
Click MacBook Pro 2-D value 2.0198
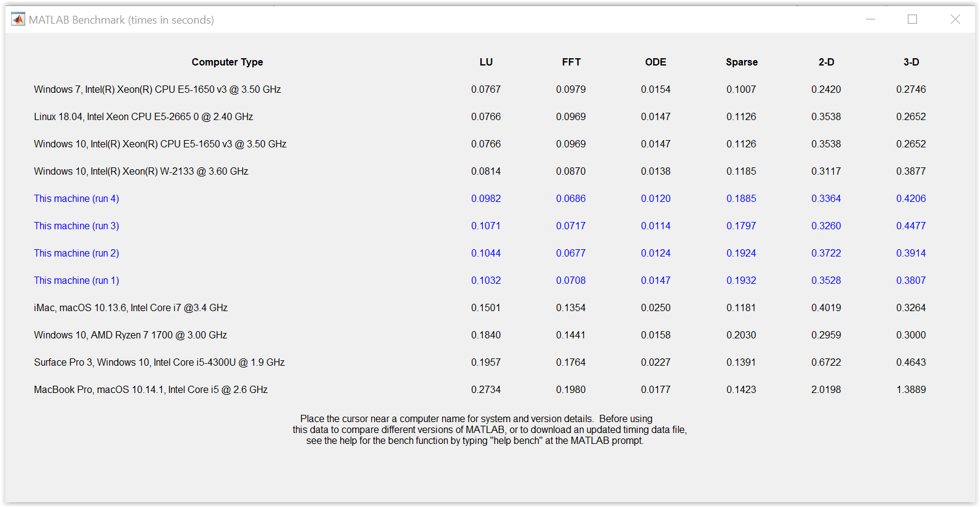click(x=827, y=389)
